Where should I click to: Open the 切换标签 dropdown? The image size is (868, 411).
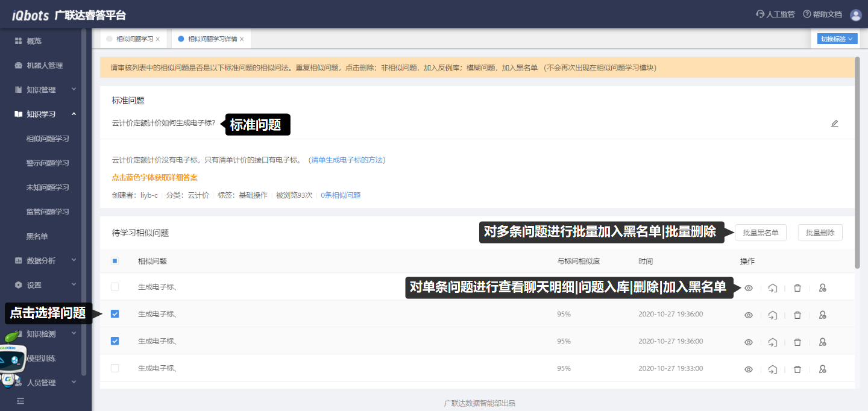tap(837, 39)
